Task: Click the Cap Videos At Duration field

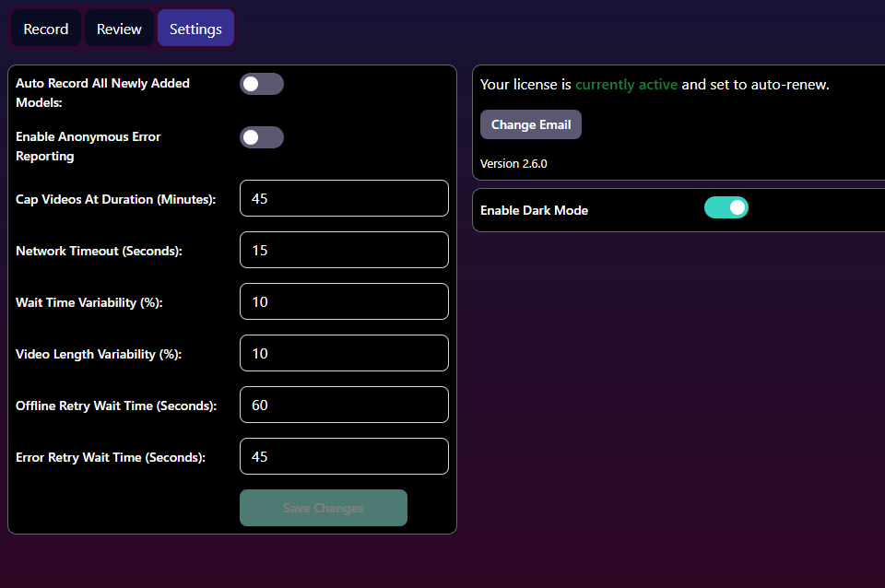Action: pos(344,198)
